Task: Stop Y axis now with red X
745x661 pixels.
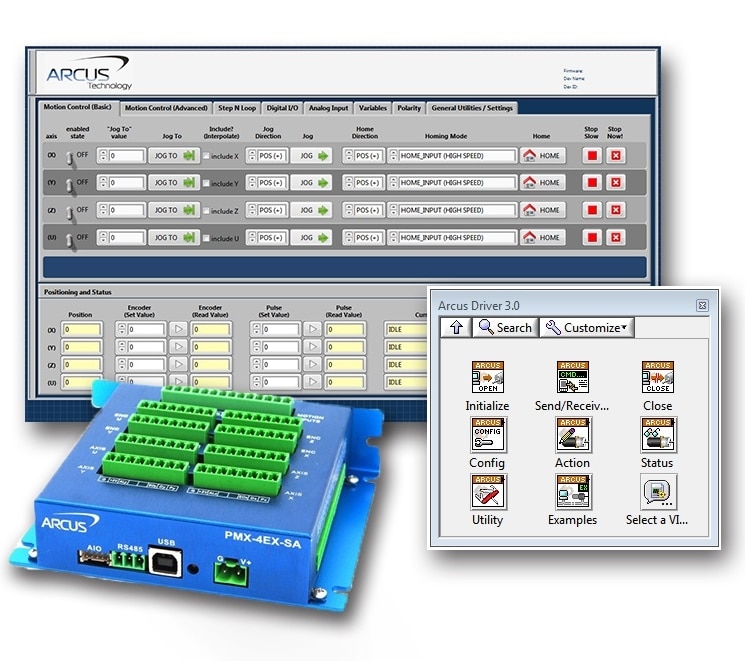Action: coord(616,182)
